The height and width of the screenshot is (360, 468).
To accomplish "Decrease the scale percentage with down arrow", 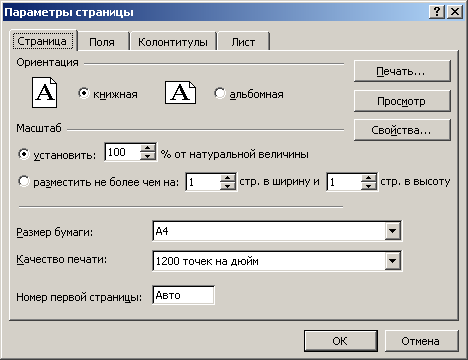I will pos(147,156).
